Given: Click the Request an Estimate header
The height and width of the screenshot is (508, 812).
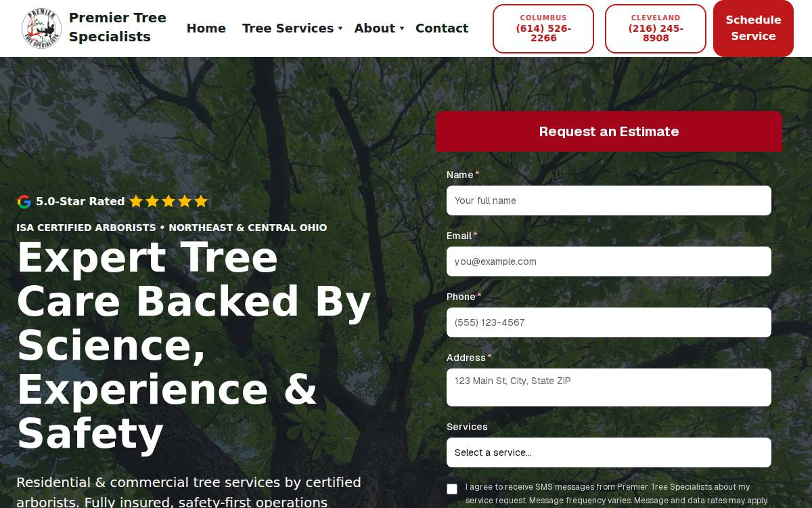Looking at the screenshot, I should coord(609,131).
